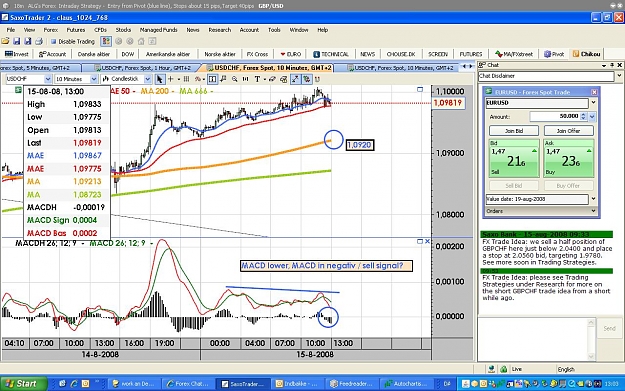The width and height of the screenshot is (625, 391).
Task: Maximize the price chart pane via square icon
Action: coord(420,89)
